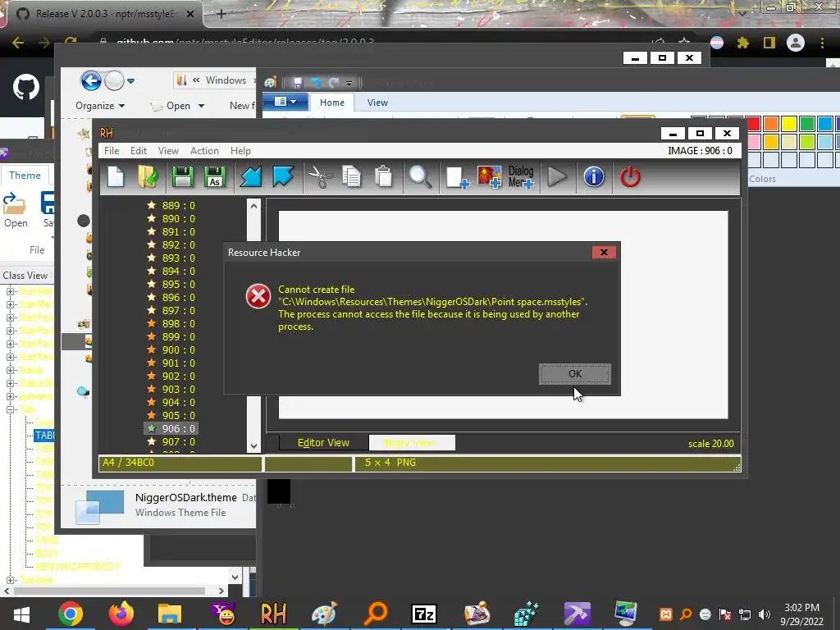
Task: Click Paint's quick access save icon
Action: pyautogui.click(x=297, y=83)
